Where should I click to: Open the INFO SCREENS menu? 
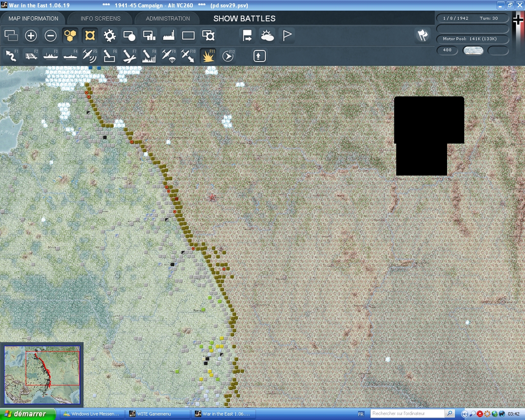[x=100, y=18]
